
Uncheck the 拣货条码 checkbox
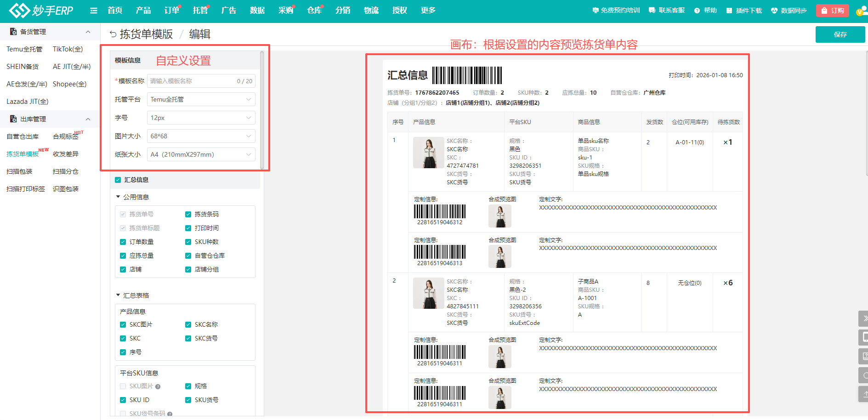click(x=188, y=214)
